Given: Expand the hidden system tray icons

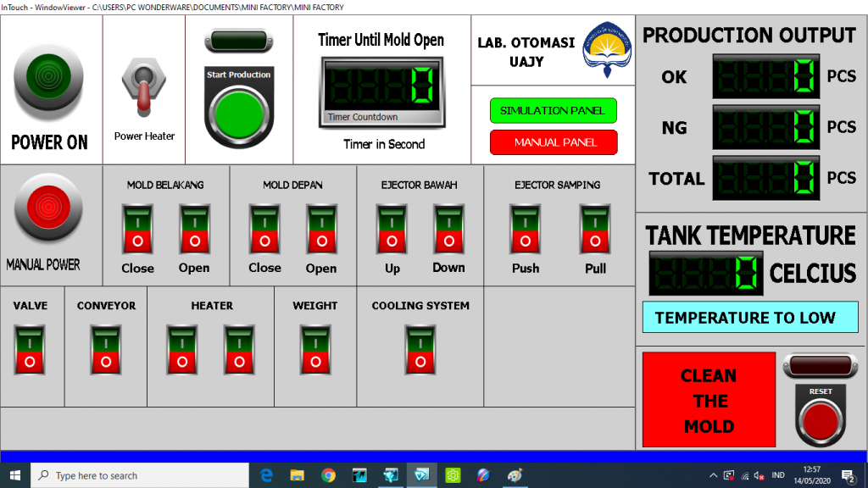Looking at the screenshot, I should 713,475.
